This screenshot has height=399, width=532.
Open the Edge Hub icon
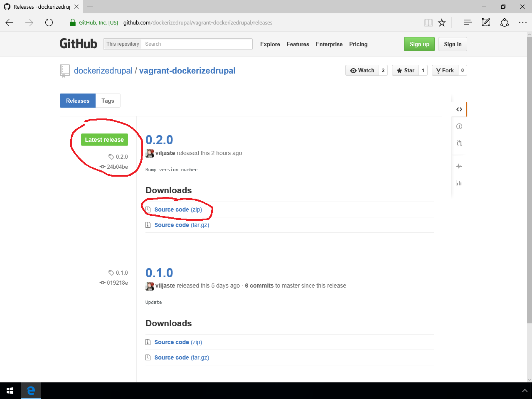coord(468,22)
